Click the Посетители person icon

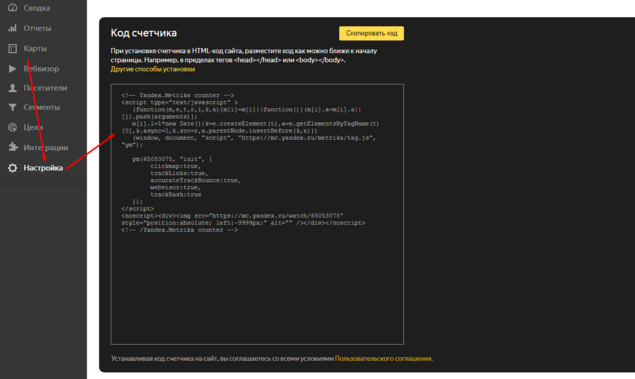(x=13, y=88)
